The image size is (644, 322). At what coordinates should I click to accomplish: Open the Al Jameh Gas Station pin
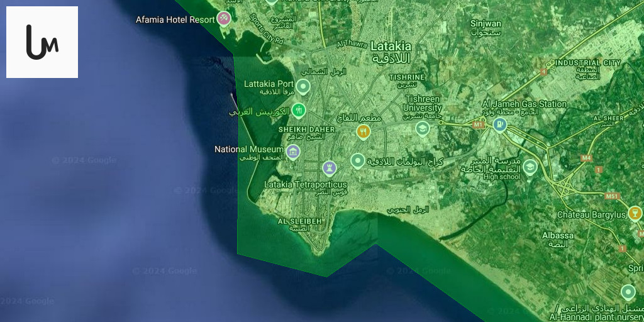tap(500, 124)
